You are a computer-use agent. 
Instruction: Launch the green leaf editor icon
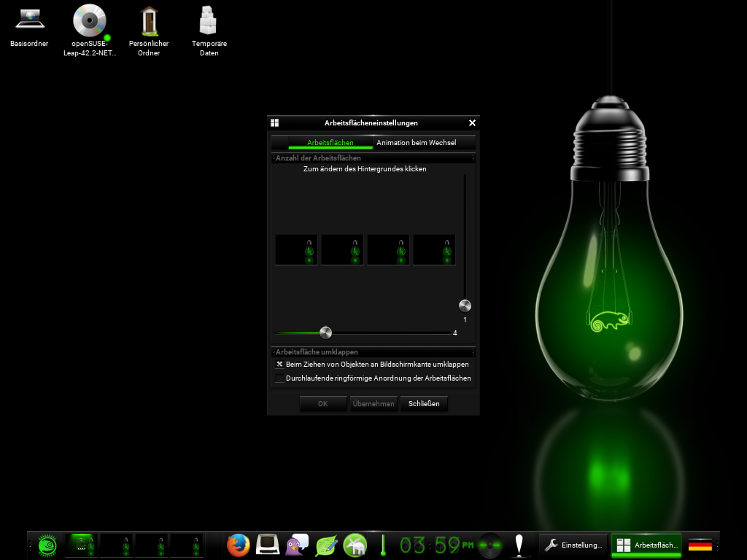326,545
